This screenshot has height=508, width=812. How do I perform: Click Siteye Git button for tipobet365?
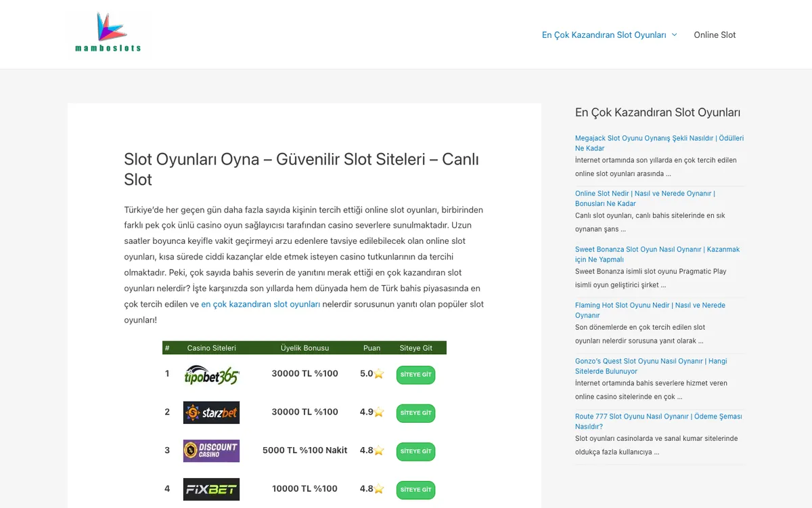click(x=415, y=375)
